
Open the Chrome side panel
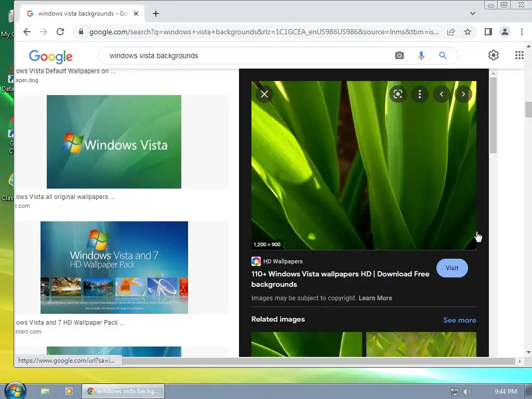pos(488,32)
